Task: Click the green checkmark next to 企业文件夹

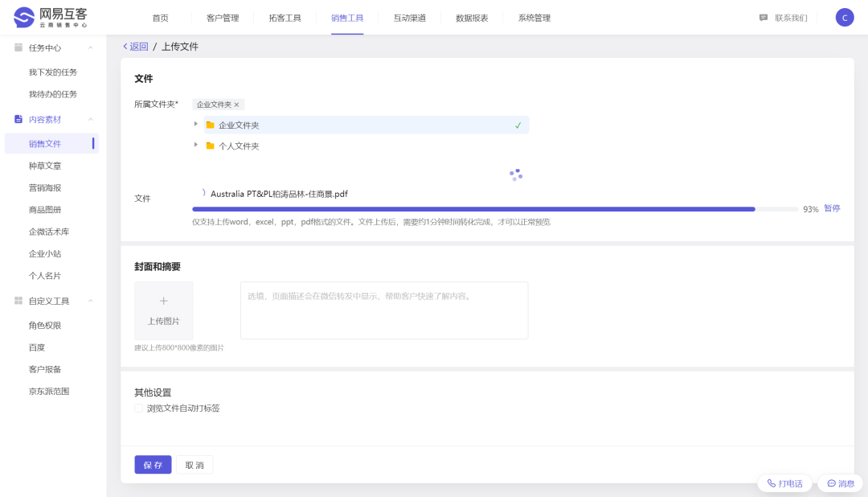Action: (x=518, y=125)
